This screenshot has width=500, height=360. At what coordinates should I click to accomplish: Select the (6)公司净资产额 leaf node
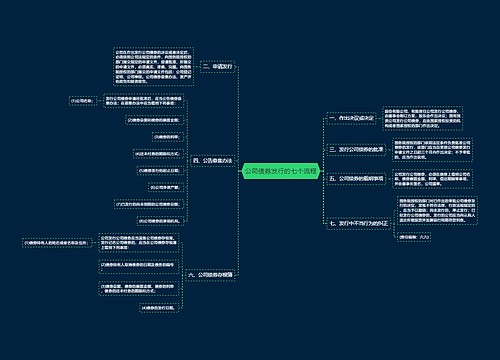165,187
